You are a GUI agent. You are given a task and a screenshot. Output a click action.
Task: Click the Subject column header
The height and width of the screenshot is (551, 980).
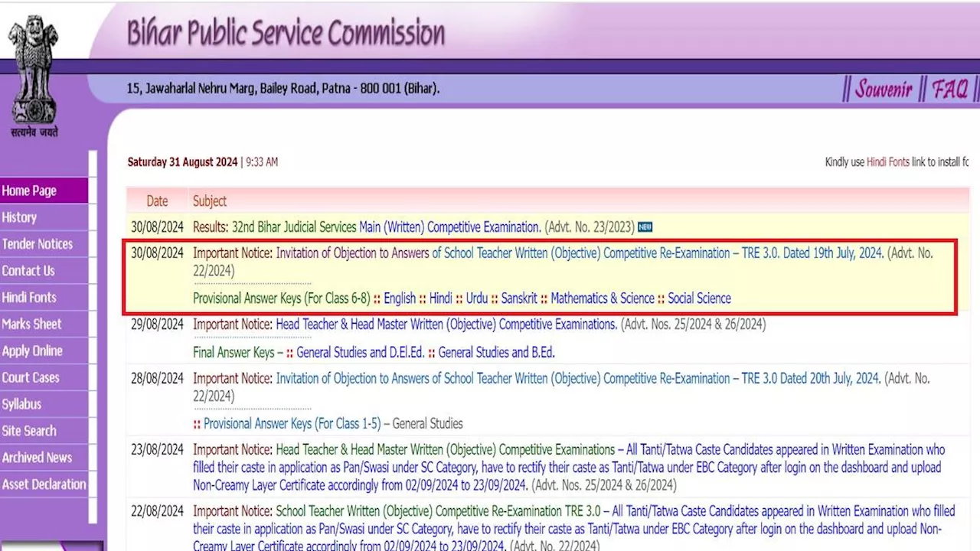click(210, 201)
